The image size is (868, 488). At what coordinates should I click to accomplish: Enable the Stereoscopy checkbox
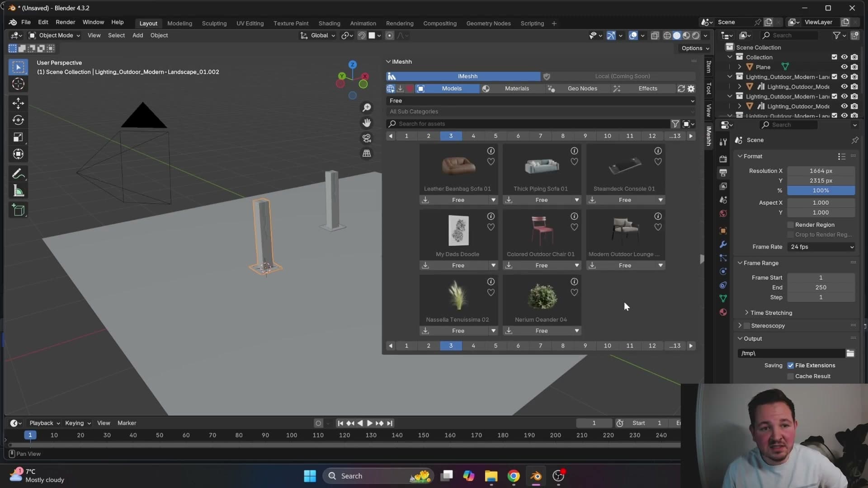(x=747, y=326)
